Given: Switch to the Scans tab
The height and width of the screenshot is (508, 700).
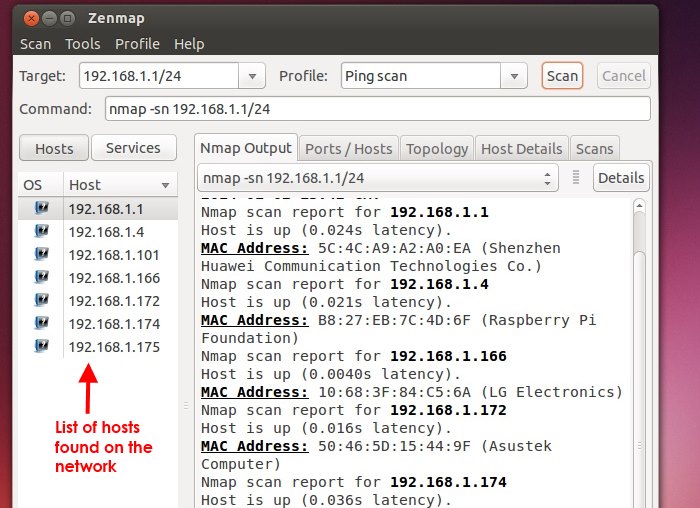Looking at the screenshot, I should tap(595, 149).
